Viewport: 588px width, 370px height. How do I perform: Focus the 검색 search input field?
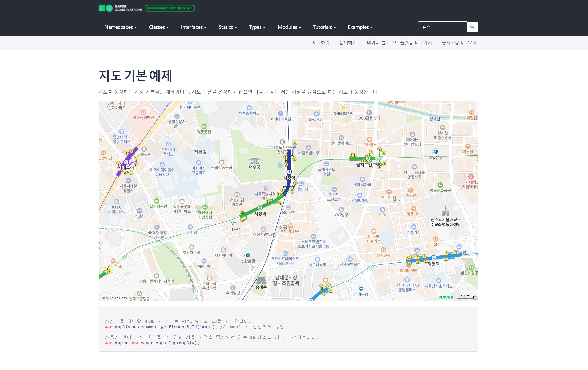click(442, 27)
